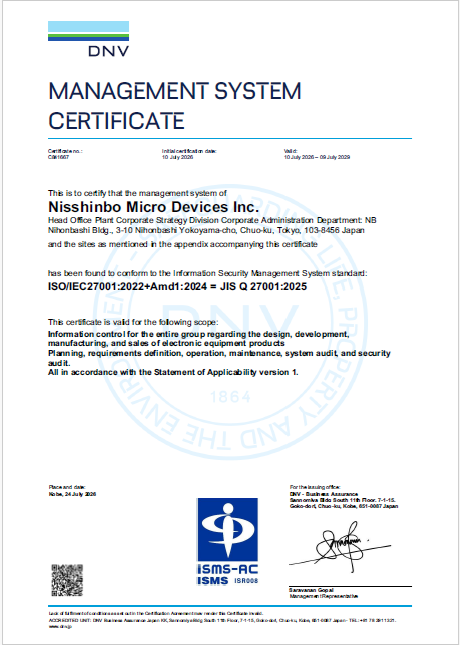Click the 'For the issuing office:' label
The image size is (460, 645).
coord(315,487)
